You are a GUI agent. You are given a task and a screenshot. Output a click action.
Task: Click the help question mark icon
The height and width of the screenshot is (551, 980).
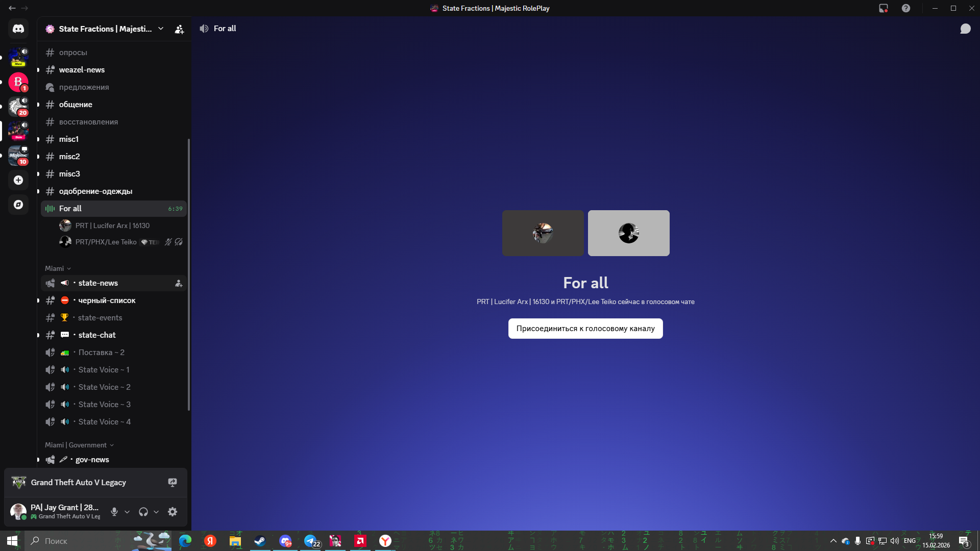(x=906, y=8)
